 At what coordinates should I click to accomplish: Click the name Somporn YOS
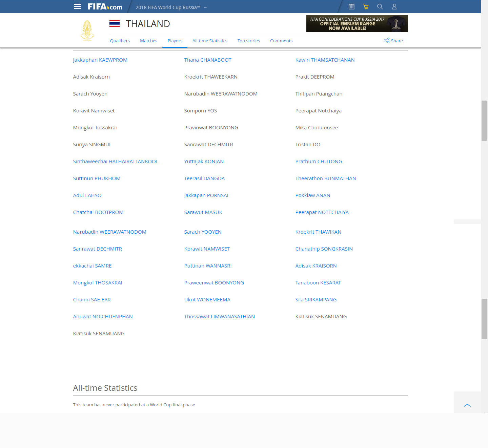coord(201,111)
